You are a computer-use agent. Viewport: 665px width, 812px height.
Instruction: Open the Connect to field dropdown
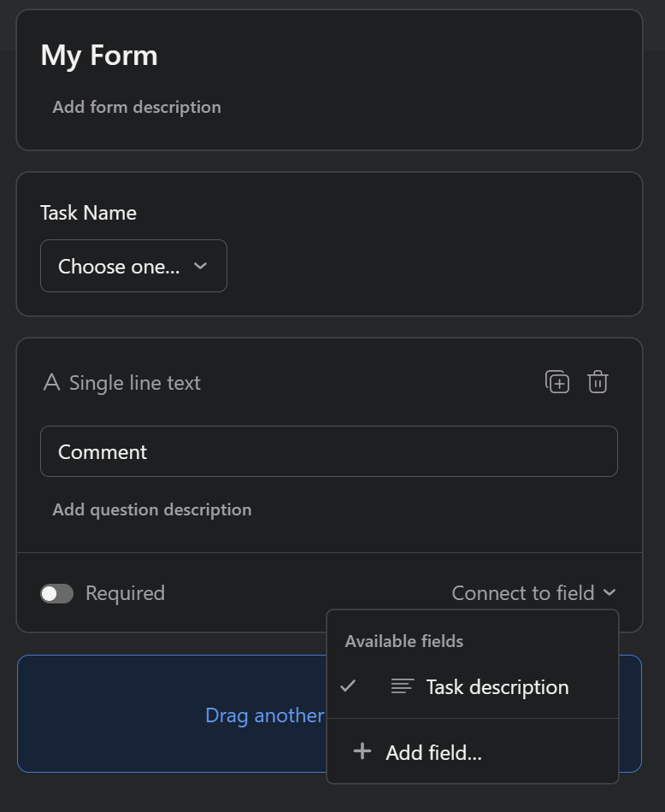[523, 592]
